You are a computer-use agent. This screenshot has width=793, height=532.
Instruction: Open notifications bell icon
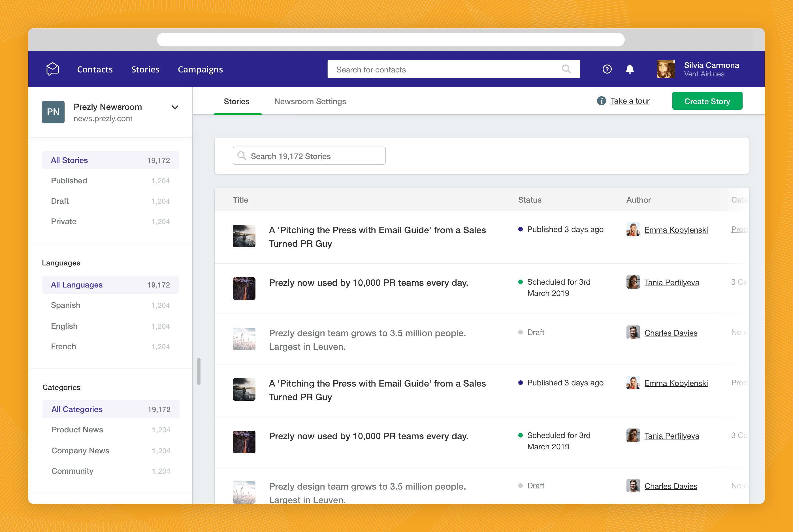[x=630, y=69]
